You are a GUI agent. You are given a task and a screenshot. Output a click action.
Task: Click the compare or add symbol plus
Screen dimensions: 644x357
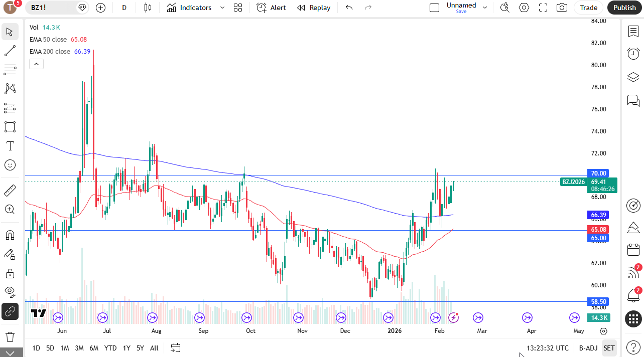point(100,8)
